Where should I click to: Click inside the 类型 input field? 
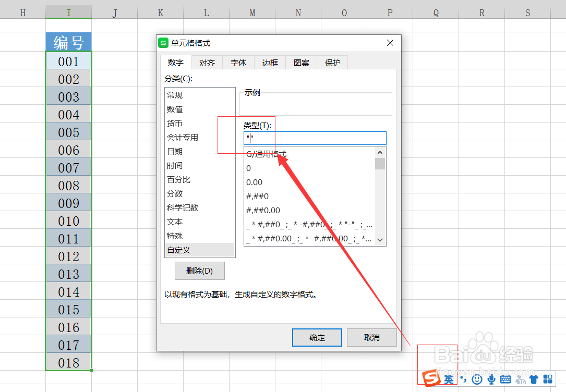(313, 138)
